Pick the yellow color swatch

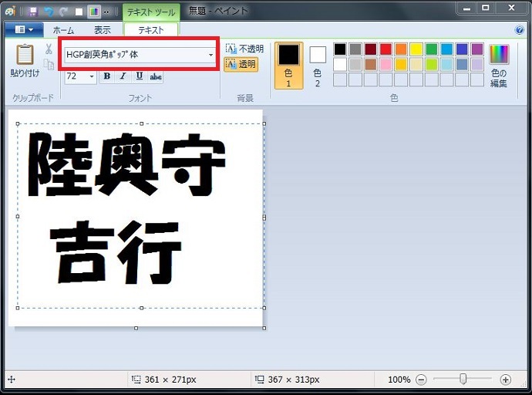click(x=416, y=49)
